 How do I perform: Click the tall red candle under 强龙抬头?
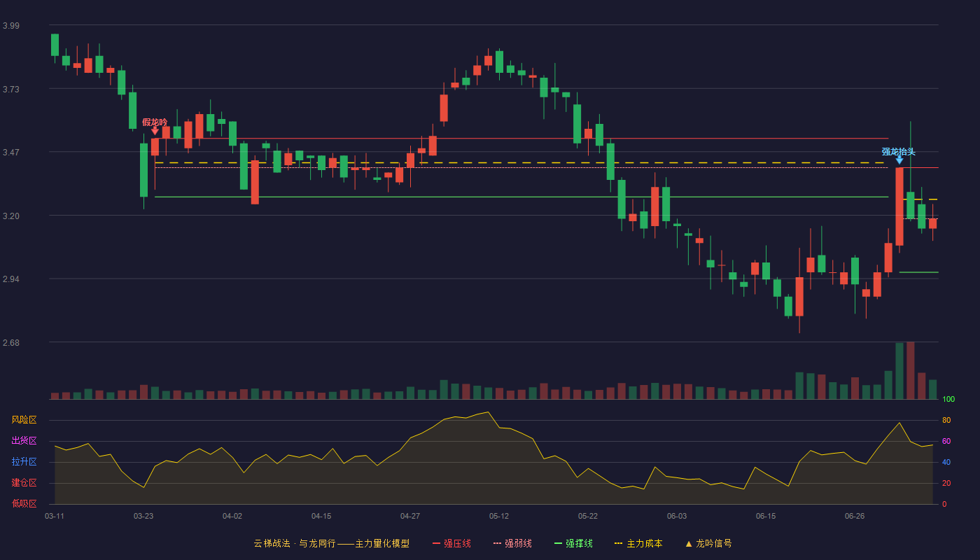[899, 206]
